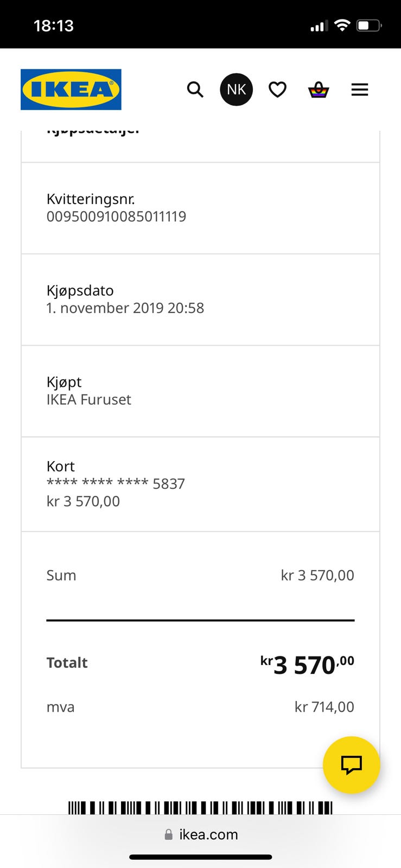Viewport: 401px width, 868px height.
Task: Tap the battery status icon
Action: [369, 25]
